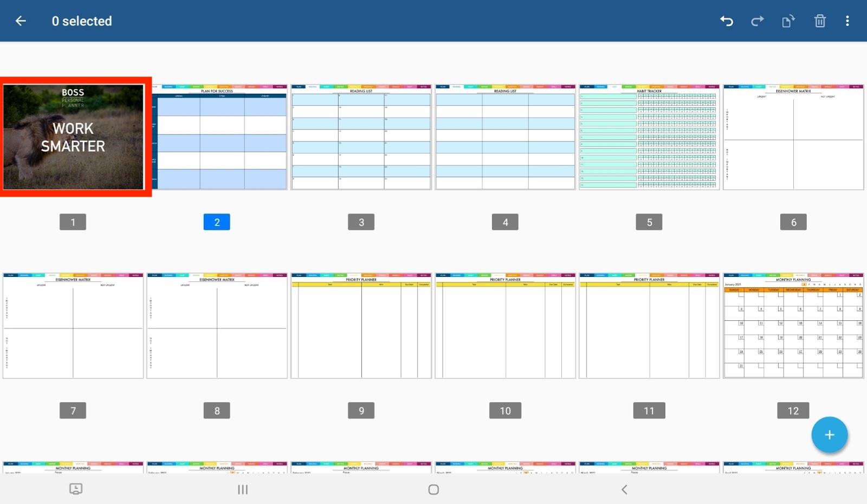
Task: Select page 6 Eisenhower Matrix thumbnail
Action: (x=793, y=137)
